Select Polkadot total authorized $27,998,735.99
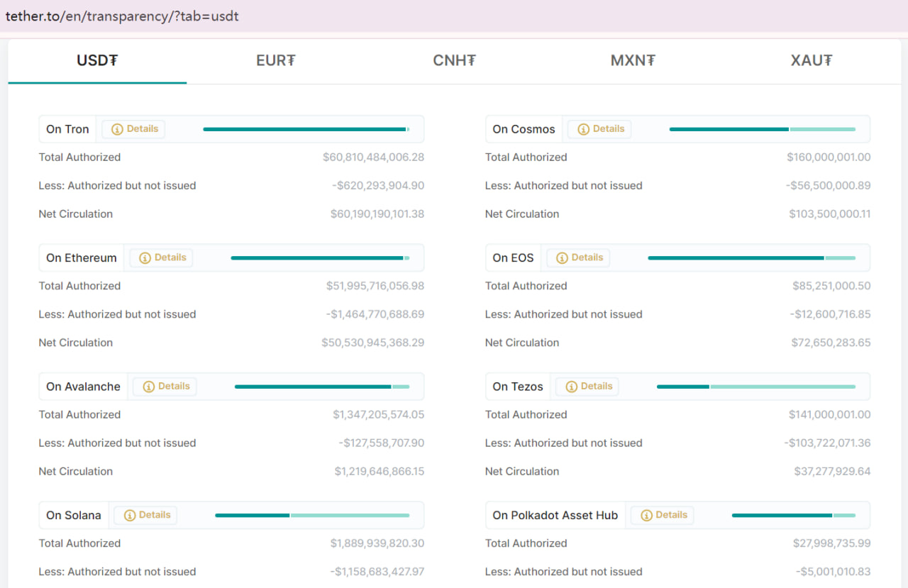This screenshot has height=588, width=908. click(832, 543)
